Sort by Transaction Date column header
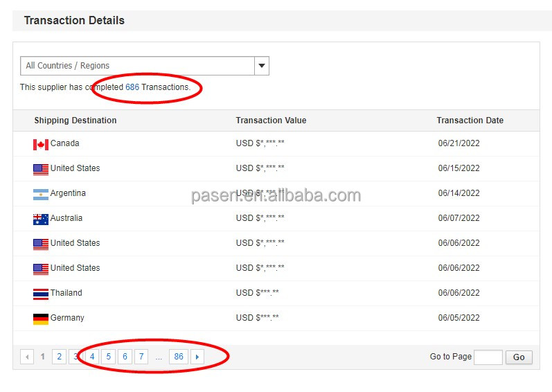The image size is (552, 392). (x=470, y=121)
